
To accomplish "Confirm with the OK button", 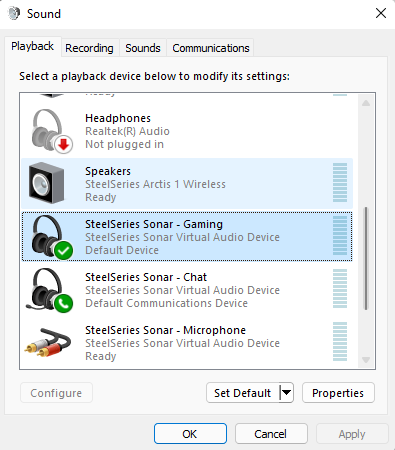I will (x=190, y=434).
